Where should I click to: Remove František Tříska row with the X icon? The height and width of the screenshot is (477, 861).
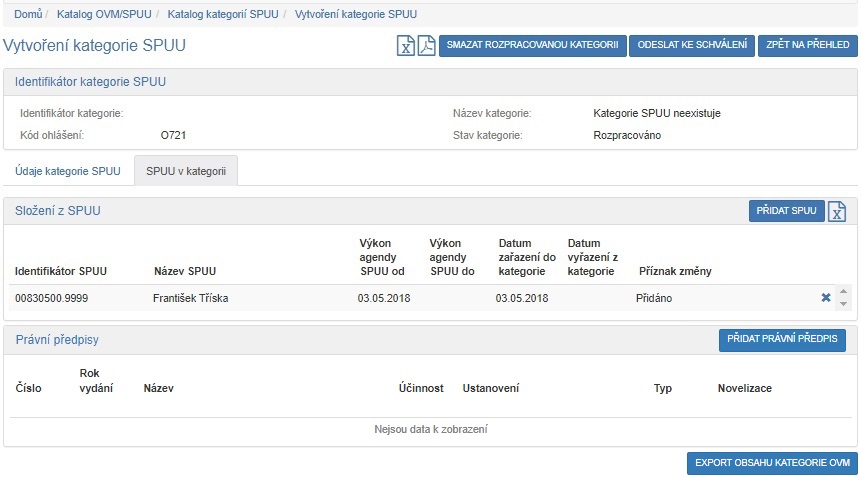click(x=826, y=298)
